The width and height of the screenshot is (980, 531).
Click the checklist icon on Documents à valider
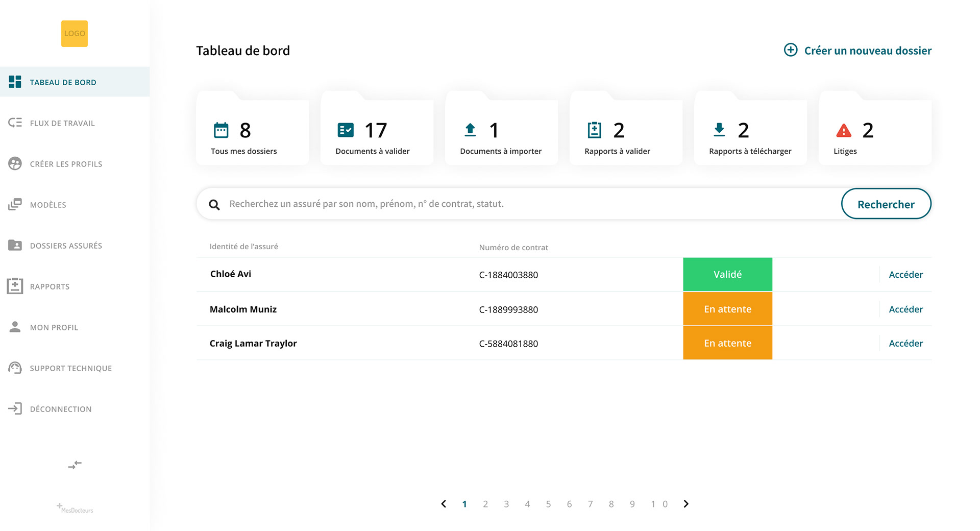pyautogui.click(x=346, y=130)
